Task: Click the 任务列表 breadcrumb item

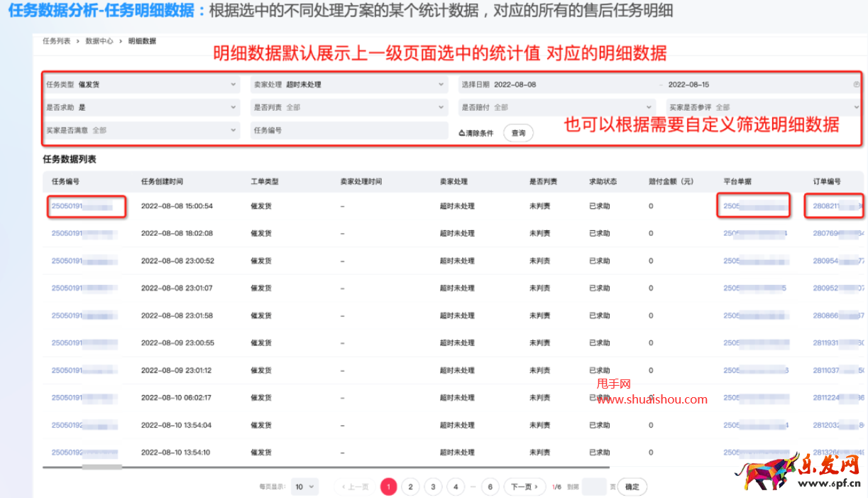Action: (x=53, y=41)
